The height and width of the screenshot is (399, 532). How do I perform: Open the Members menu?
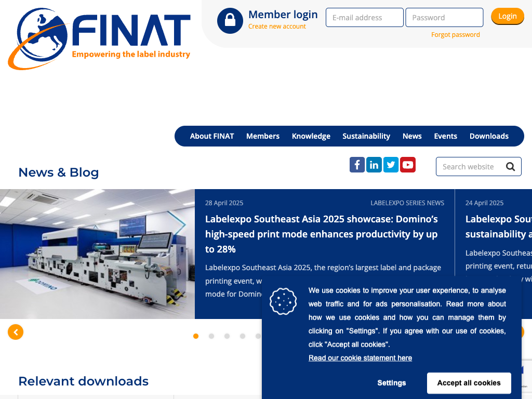coord(262,136)
